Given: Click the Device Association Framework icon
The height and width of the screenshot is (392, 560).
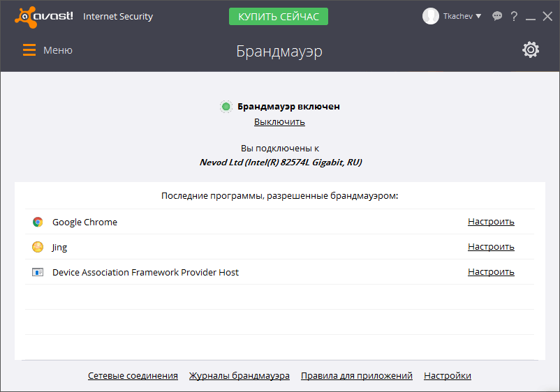Looking at the screenshot, I should pos(38,272).
